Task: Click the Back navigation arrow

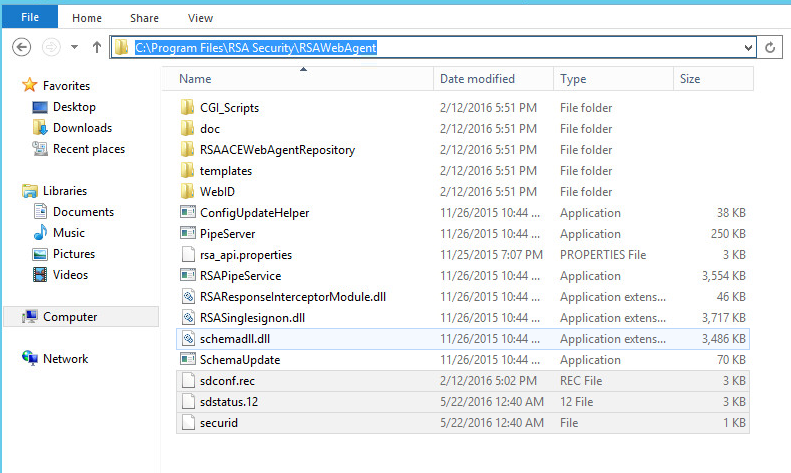Action: tap(21, 47)
